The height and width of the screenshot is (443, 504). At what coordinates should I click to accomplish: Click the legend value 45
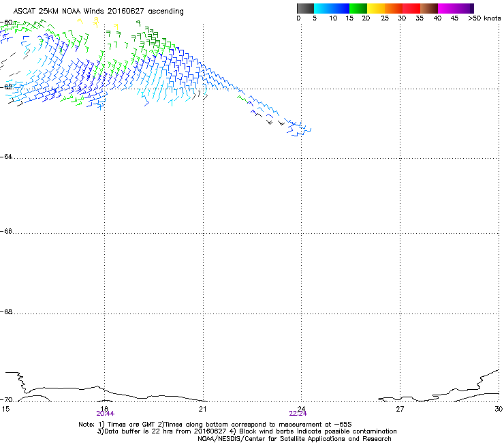454,18
